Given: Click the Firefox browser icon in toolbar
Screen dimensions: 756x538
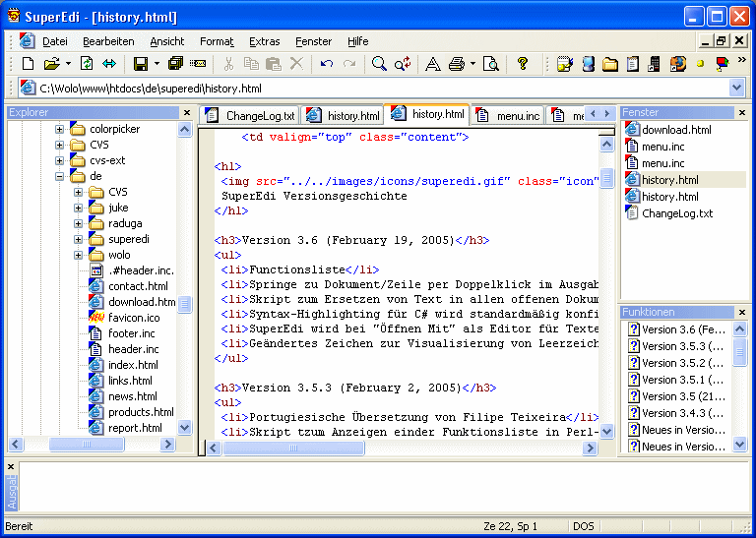Looking at the screenshot, I should pyautogui.click(x=678, y=64).
